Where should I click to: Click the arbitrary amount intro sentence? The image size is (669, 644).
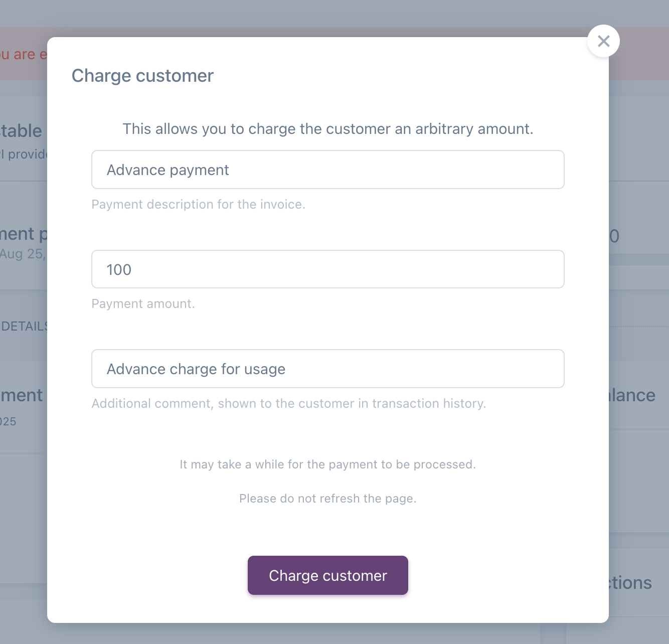coord(327,129)
